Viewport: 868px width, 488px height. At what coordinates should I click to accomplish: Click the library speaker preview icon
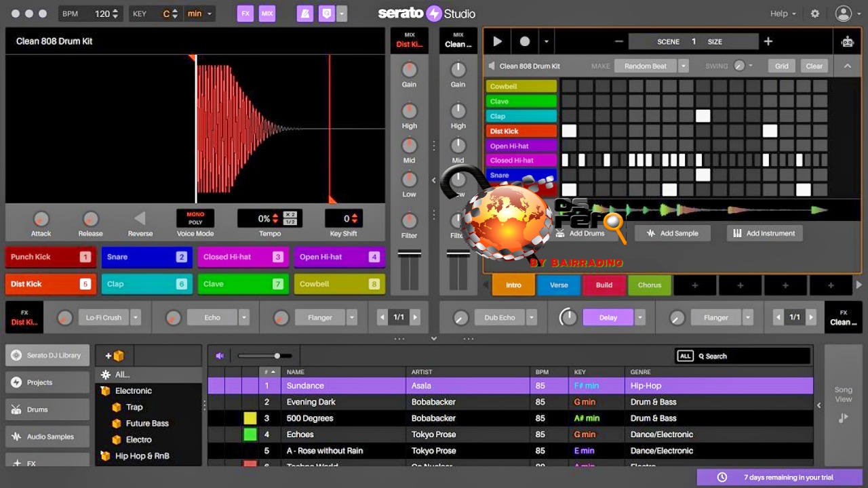click(x=220, y=356)
